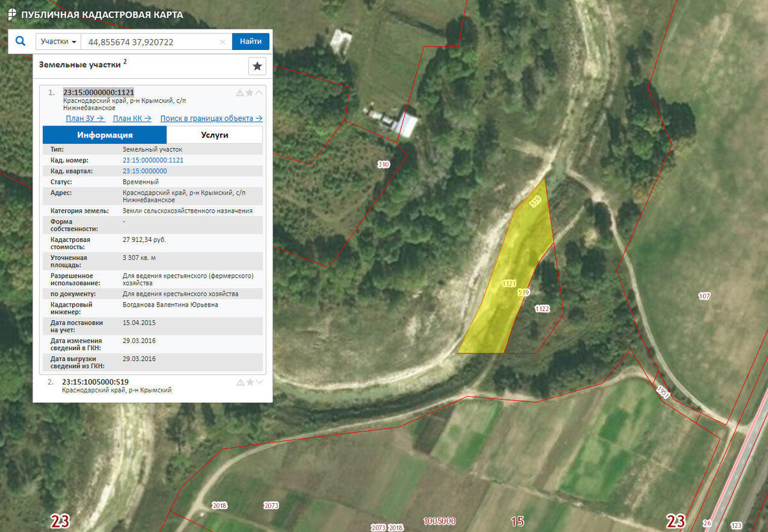Star parcel 23:15:1005000:519 as favorite
This screenshot has height=532, width=768.
point(250,382)
